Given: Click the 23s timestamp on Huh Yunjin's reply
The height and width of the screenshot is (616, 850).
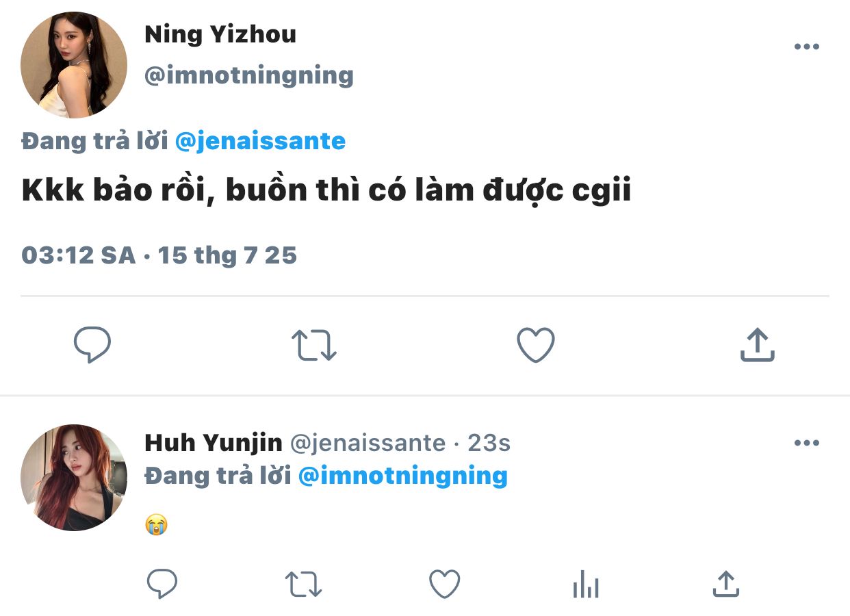Looking at the screenshot, I should [489, 443].
